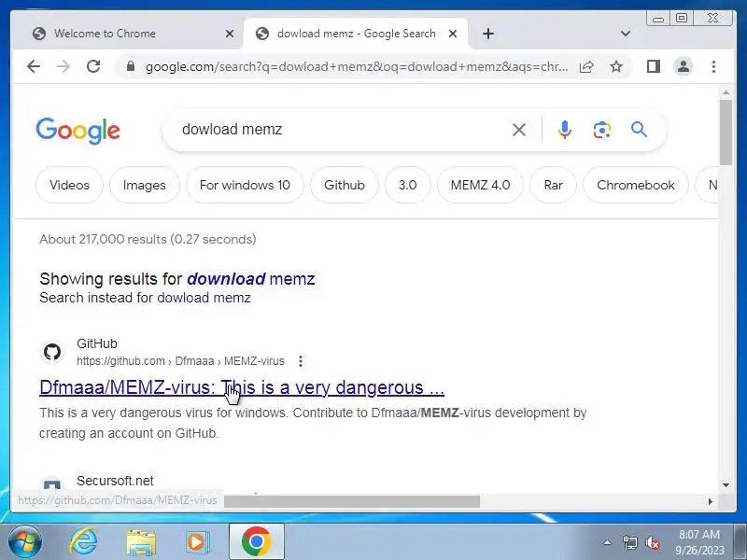This screenshot has height=560, width=747.
Task: Apply the Chromebook filter chip
Action: point(636,185)
